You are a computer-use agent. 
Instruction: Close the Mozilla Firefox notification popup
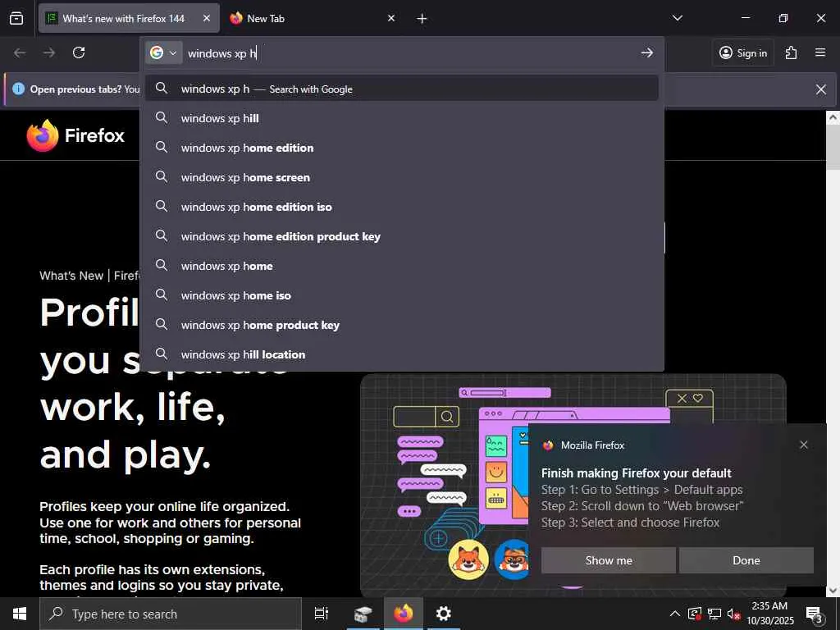pyautogui.click(x=804, y=445)
